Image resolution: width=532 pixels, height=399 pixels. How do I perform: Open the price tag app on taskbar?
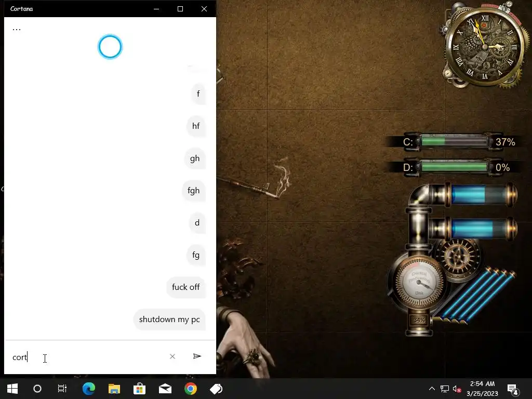[216, 389]
